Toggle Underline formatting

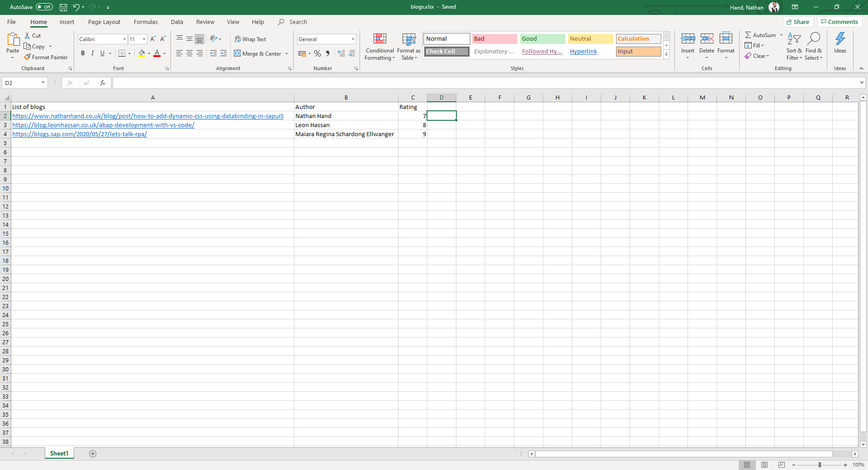pyautogui.click(x=103, y=53)
